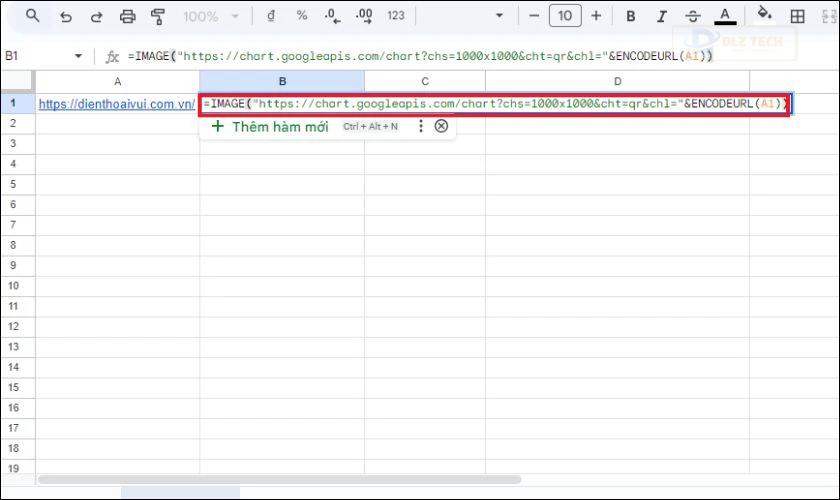
Task: Open the text color picker
Action: 725,16
